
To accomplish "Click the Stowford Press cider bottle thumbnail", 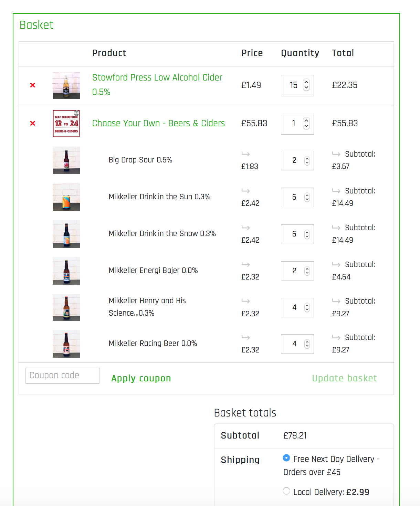I will pos(66,85).
